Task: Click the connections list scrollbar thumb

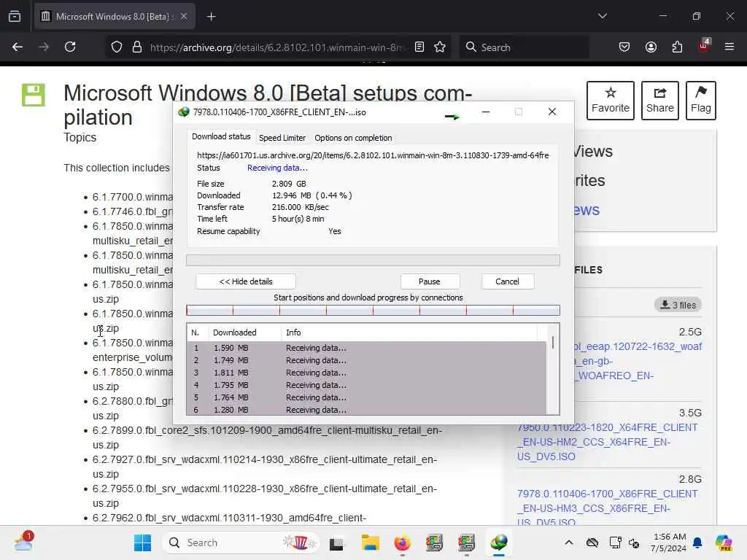Action: click(x=553, y=341)
